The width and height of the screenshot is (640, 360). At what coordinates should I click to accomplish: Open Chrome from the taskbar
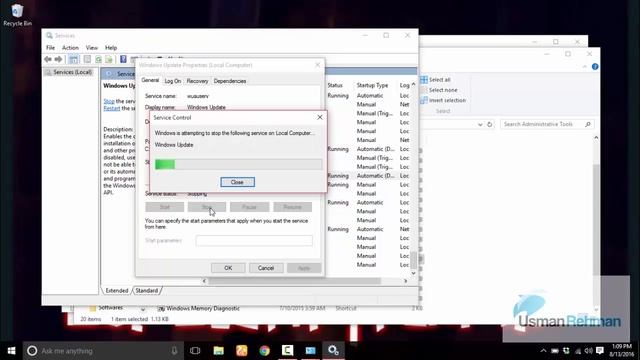pos(264,351)
